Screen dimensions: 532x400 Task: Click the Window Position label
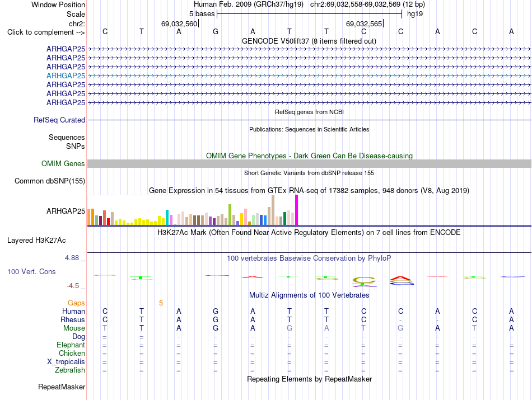click(x=58, y=4)
